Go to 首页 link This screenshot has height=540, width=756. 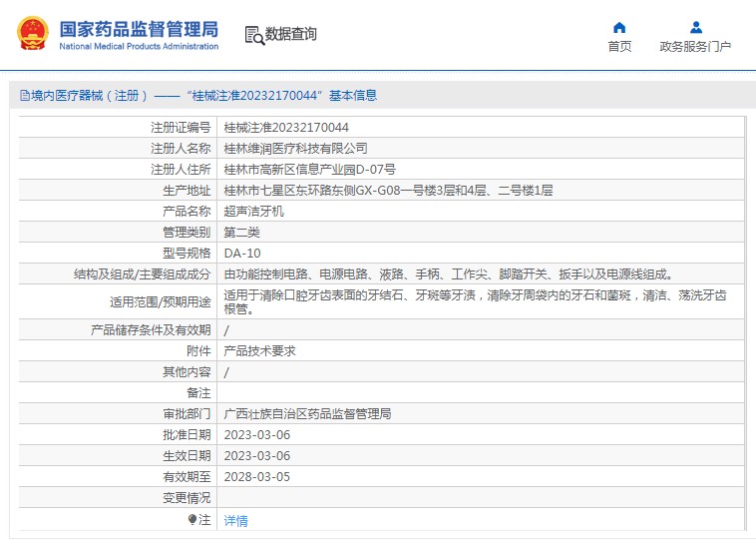[x=619, y=46]
